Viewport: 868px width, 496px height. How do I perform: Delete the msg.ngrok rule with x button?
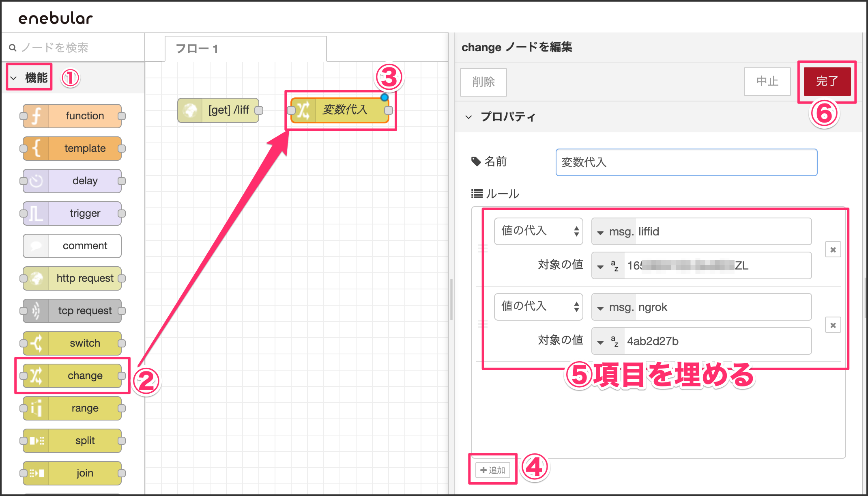833,325
